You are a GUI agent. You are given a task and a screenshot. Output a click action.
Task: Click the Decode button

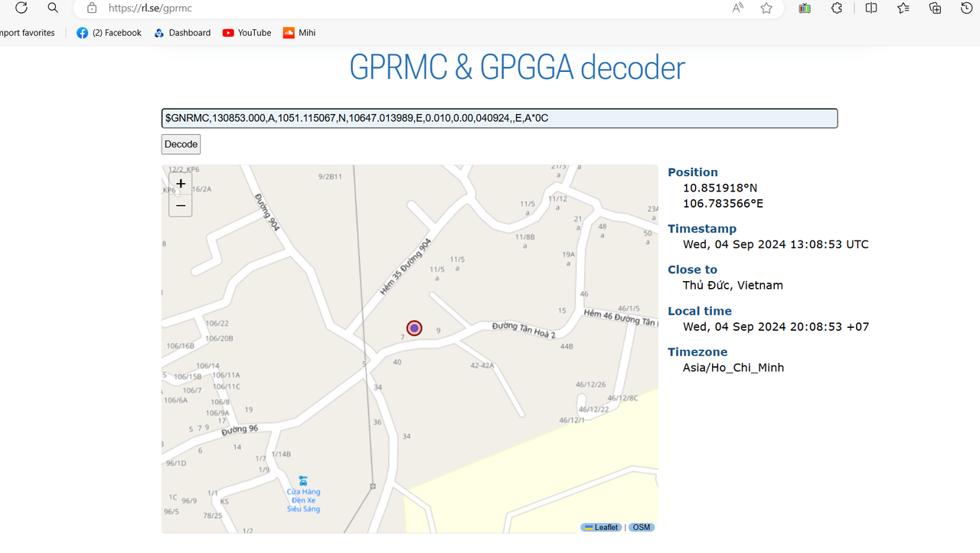181,144
